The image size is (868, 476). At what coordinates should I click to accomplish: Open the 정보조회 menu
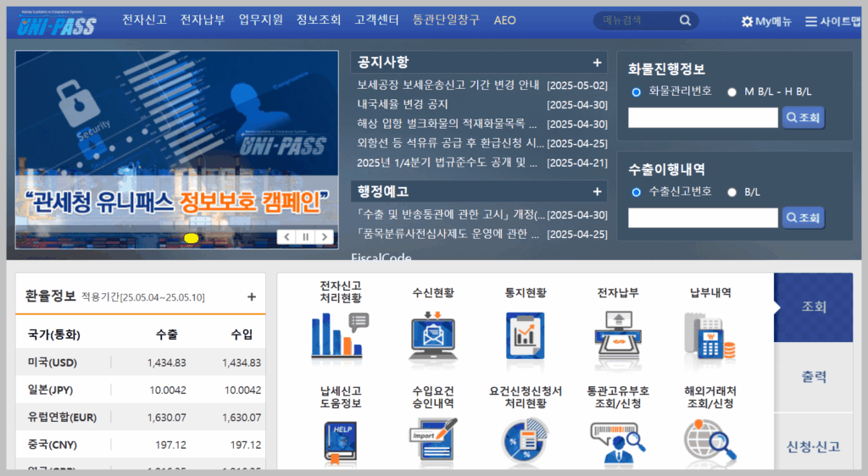pos(319,19)
